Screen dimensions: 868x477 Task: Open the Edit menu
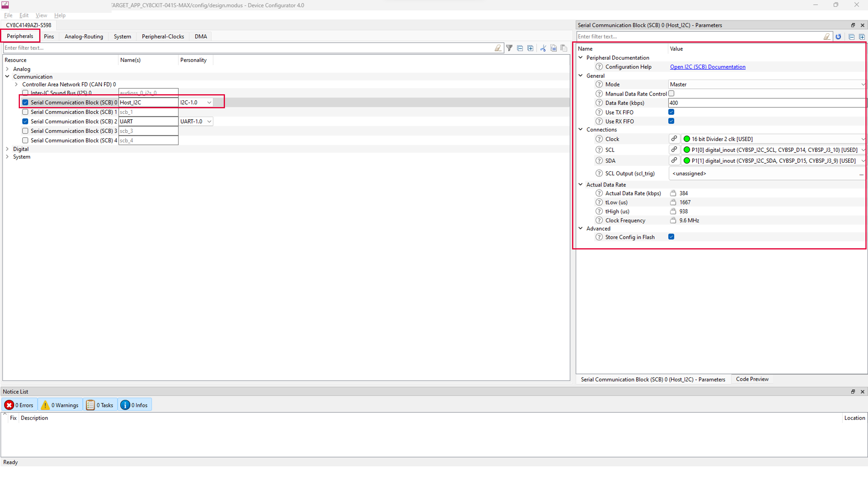pyautogui.click(x=24, y=15)
